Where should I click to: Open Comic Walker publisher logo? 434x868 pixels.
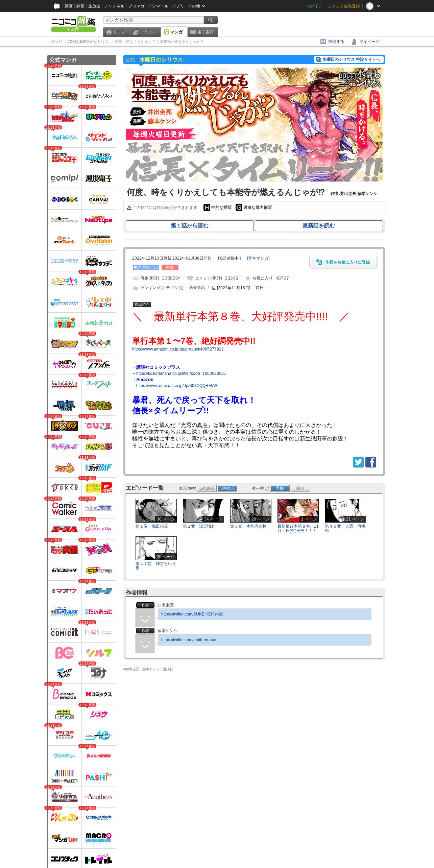pos(65,508)
